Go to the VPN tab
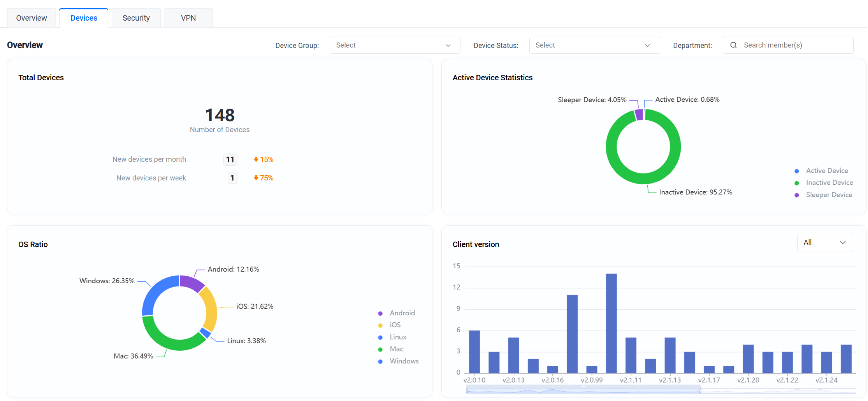The height and width of the screenshot is (401, 868). click(188, 18)
